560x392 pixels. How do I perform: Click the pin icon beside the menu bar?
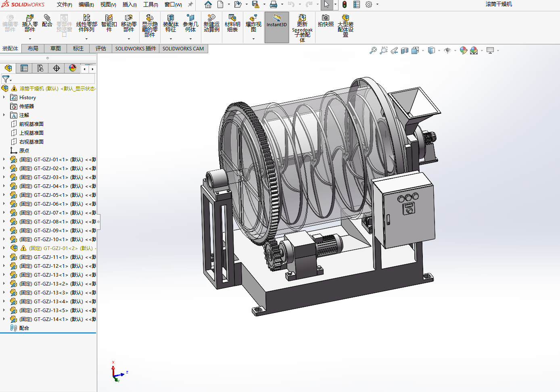(190, 4)
